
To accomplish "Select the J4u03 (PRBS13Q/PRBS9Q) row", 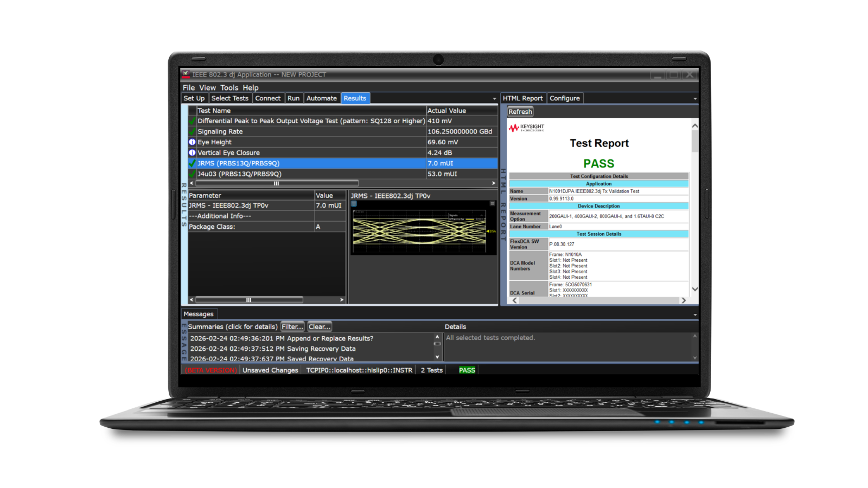I will point(343,174).
